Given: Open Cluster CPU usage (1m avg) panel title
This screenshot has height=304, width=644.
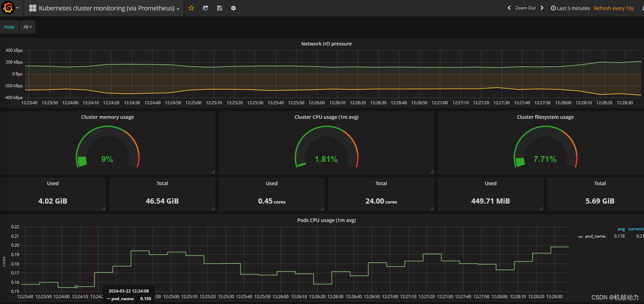Looking at the screenshot, I should tap(327, 117).
